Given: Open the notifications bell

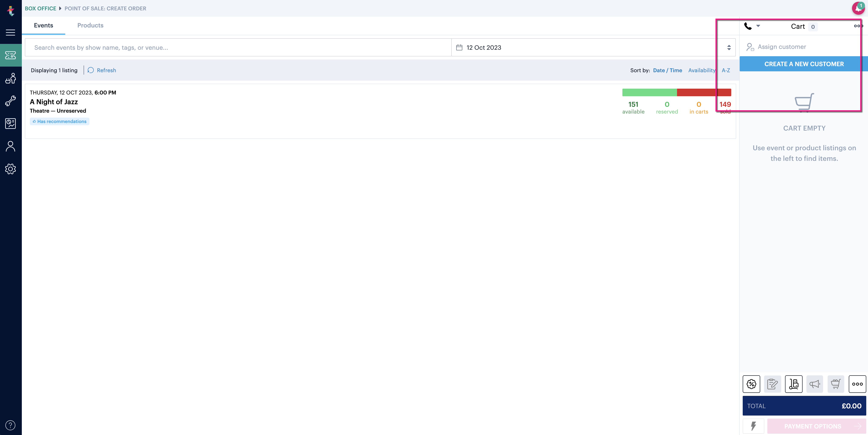Looking at the screenshot, I should point(858,8).
